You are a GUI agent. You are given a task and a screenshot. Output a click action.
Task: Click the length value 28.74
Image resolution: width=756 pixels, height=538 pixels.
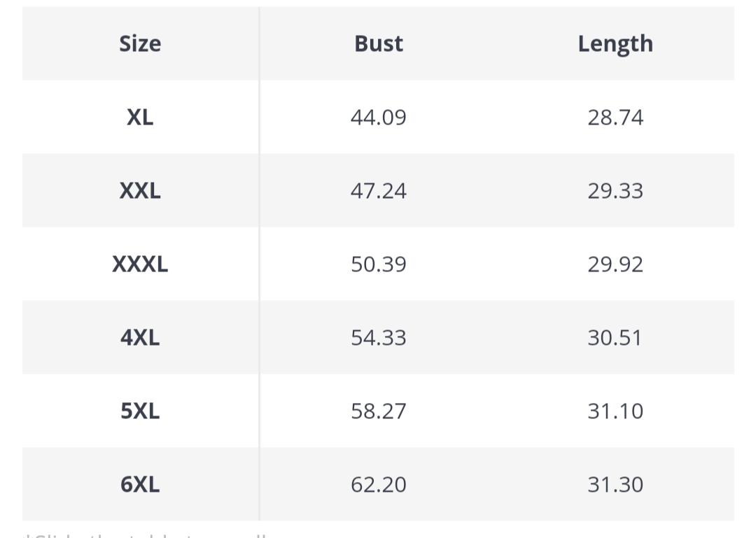pyautogui.click(x=615, y=118)
